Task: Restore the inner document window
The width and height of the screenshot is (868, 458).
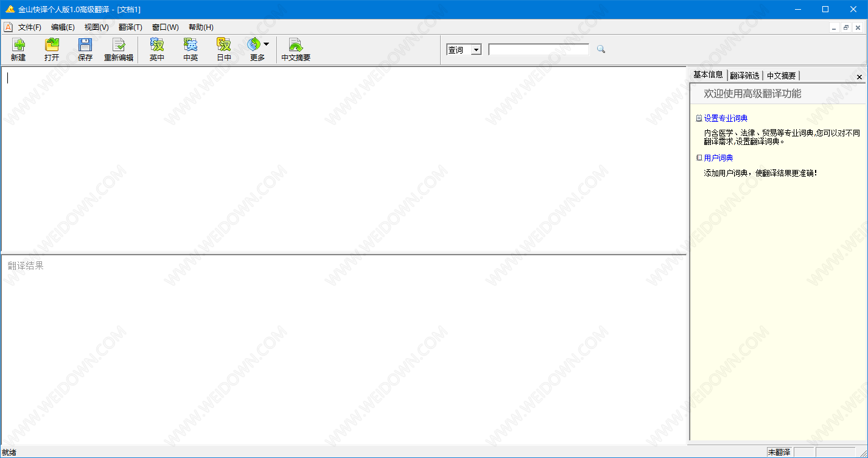Action: [846, 27]
